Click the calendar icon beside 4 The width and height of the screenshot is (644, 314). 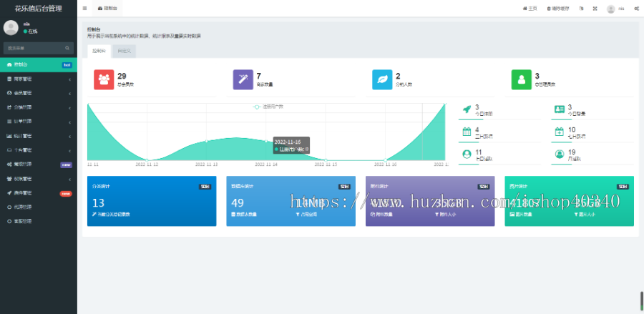[467, 132]
